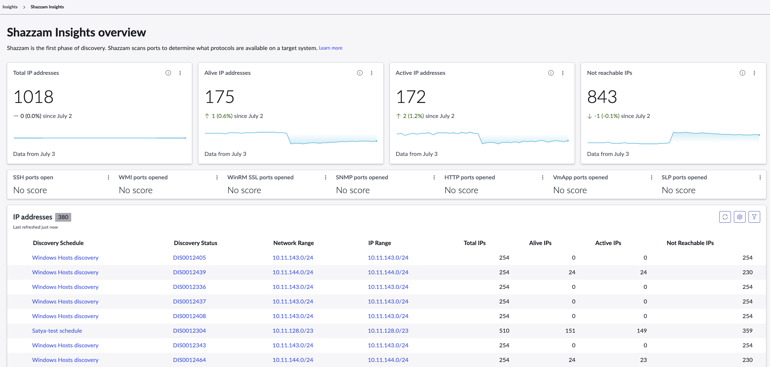This screenshot has width=770, height=367.
Task: Open discovery status DIS0012336
Action: coord(190,287)
